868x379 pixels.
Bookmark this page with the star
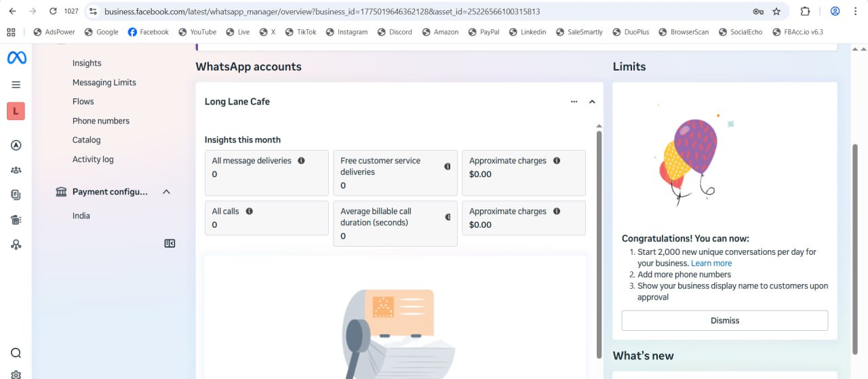pos(776,12)
